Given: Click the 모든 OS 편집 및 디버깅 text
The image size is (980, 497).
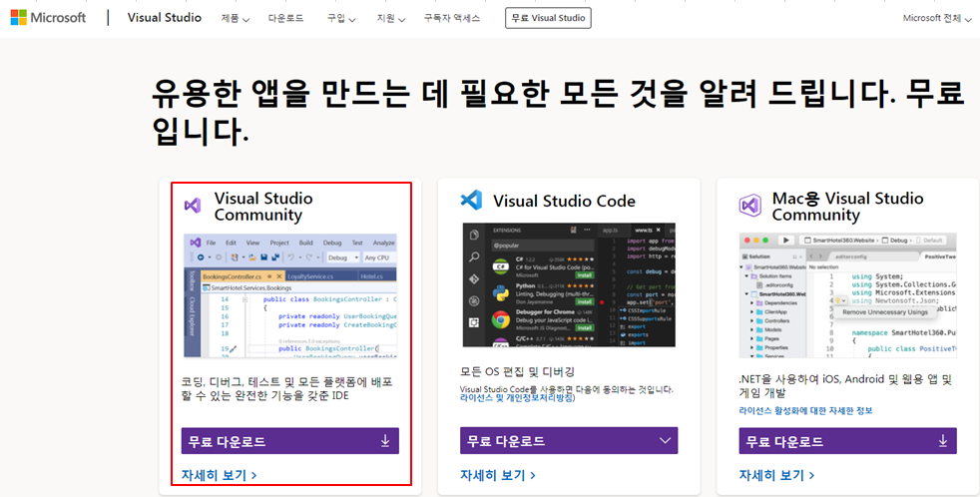Looking at the screenshot, I should click(518, 372).
